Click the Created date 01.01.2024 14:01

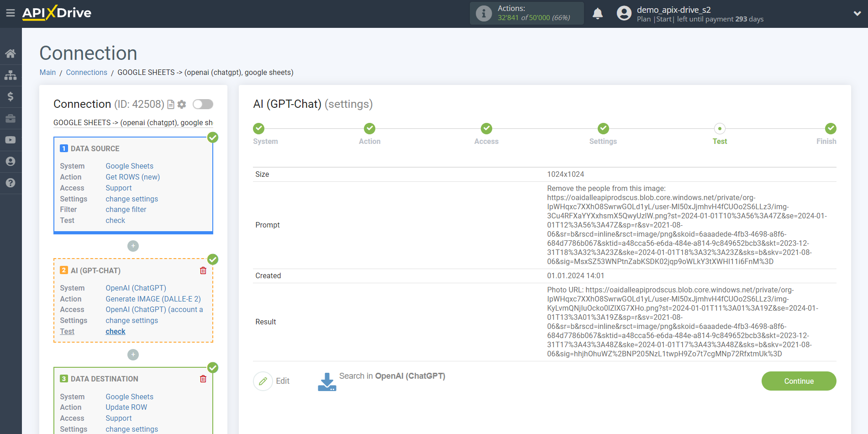coord(576,275)
